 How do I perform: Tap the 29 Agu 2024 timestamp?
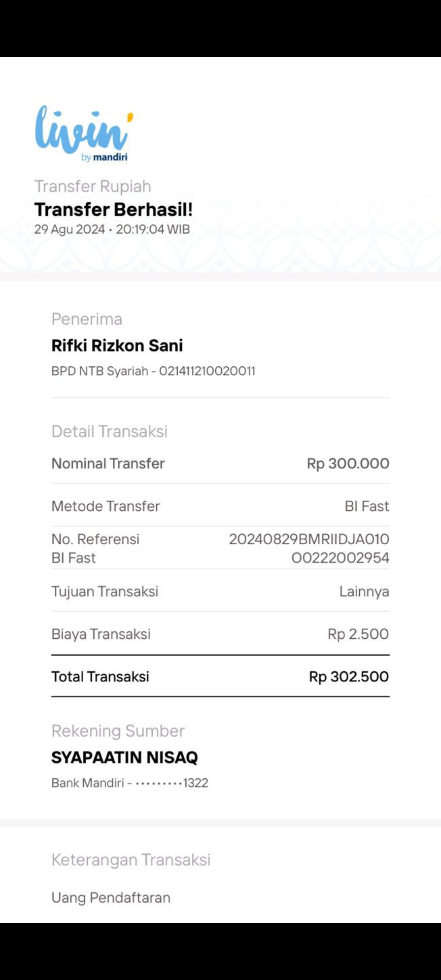tap(112, 229)
